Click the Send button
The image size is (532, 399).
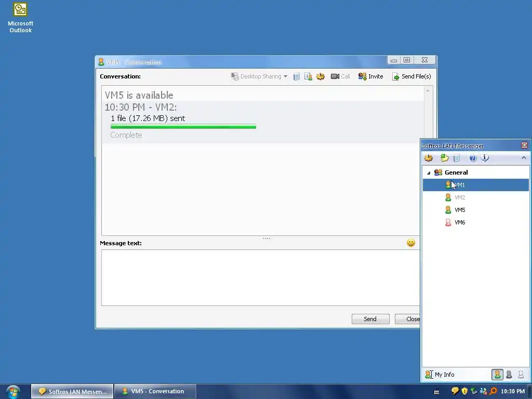[x=370, y=319]
